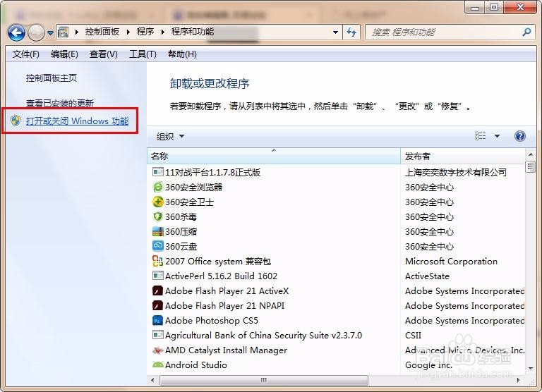Open the 查看(V) menu
The width and height of the screenshot is (542, 392).
(103, 54)
